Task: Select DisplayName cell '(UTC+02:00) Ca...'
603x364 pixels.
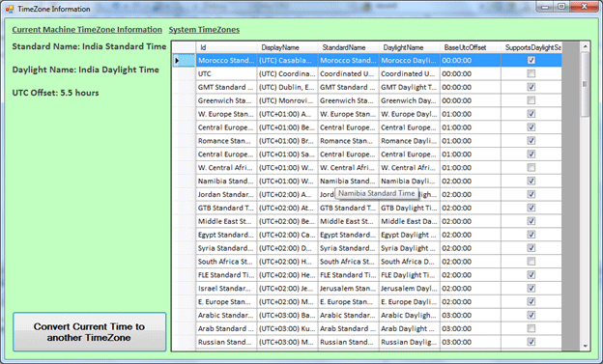Action: [287, 235]
